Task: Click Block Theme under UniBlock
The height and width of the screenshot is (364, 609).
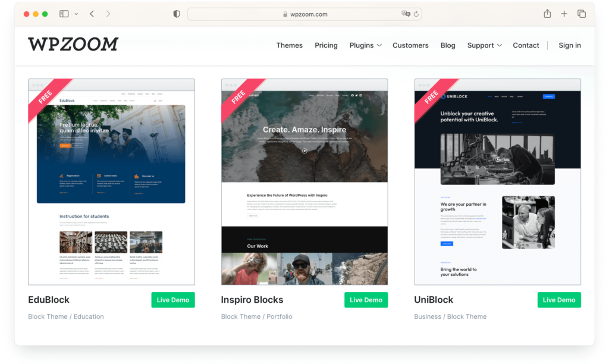Action: (x=467, y=316)
